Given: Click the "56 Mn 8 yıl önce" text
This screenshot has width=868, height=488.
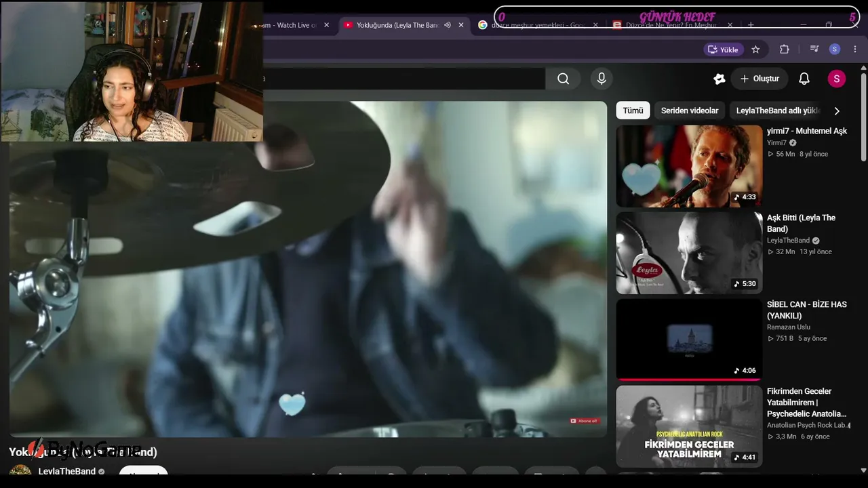Looking at the screenshot, I should [x=797, y=154].
